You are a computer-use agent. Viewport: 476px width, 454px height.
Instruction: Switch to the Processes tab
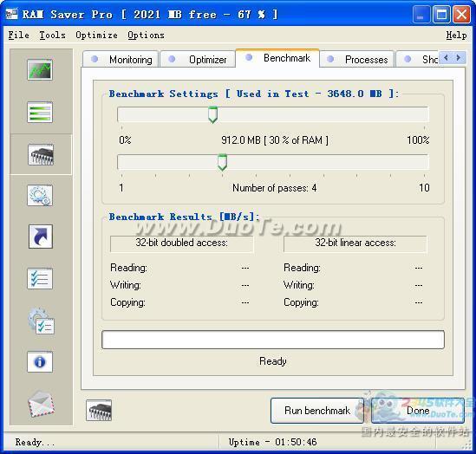point(357,59)
